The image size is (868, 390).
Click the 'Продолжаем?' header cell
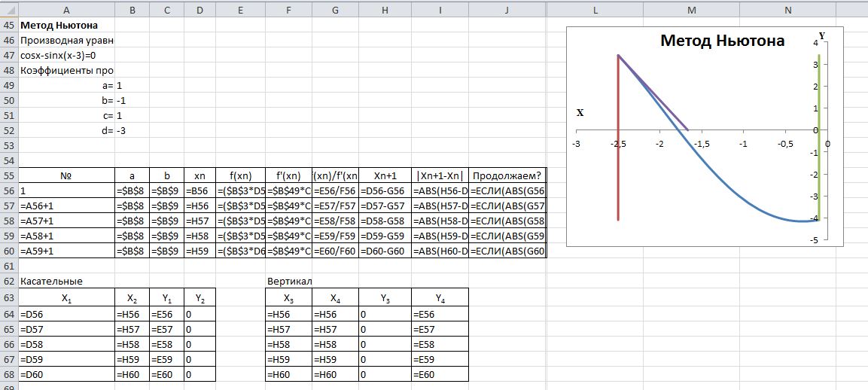[507, 176]
